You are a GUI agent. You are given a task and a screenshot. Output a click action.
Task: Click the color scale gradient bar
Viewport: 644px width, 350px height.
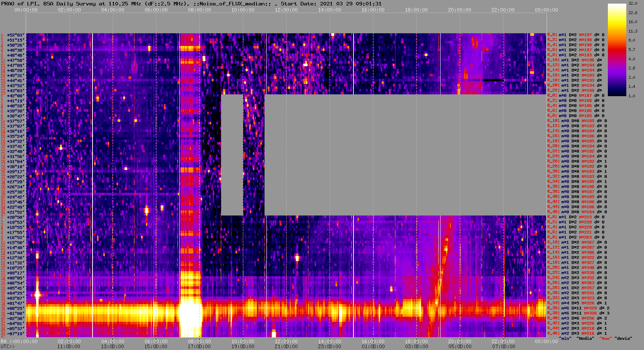[x=617, y=50]
